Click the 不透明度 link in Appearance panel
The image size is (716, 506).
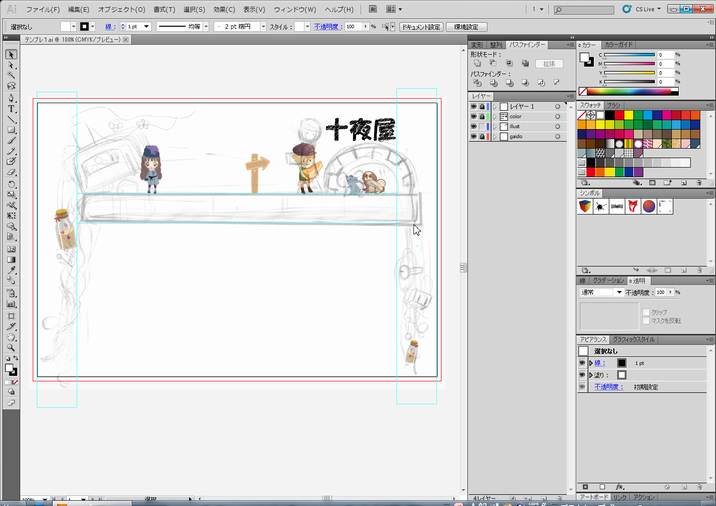[x=608, y=387]
